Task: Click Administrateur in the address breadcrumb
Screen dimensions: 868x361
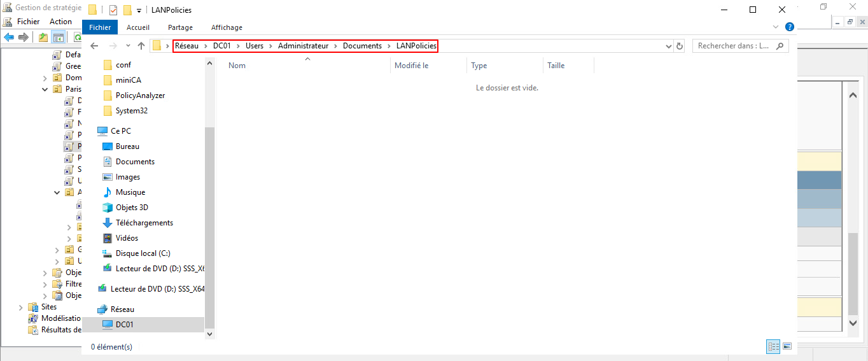Action: (x=303, y=46)
